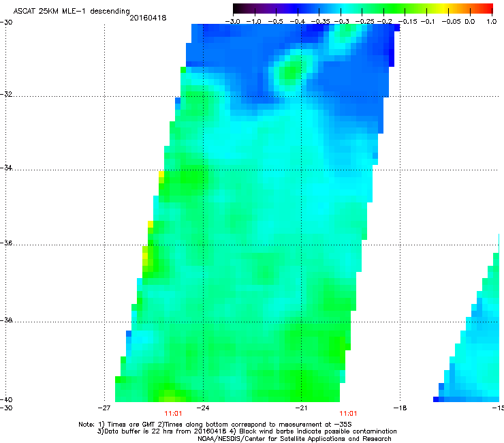Click the latitude label '-38' on left axis
Image resolution: width=504 pixels, height=443 pixels.
pyautogui.click(x=6, y=320)
